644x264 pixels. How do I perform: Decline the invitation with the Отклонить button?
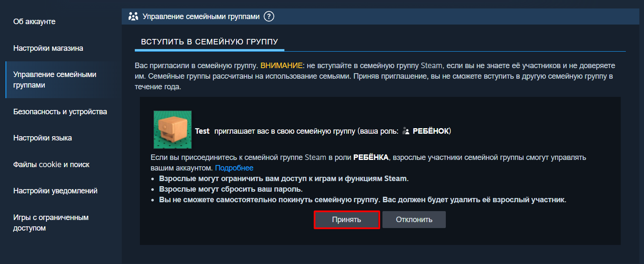(x=414, y=220)
